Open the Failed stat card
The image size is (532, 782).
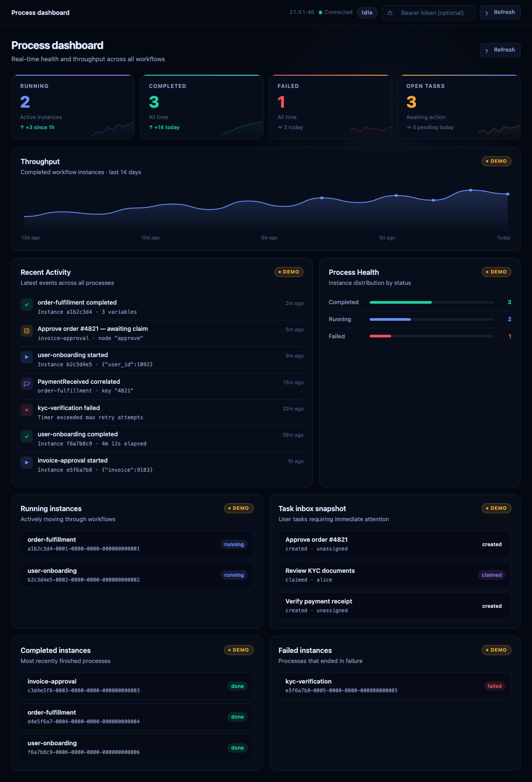[x=330, y=107]
